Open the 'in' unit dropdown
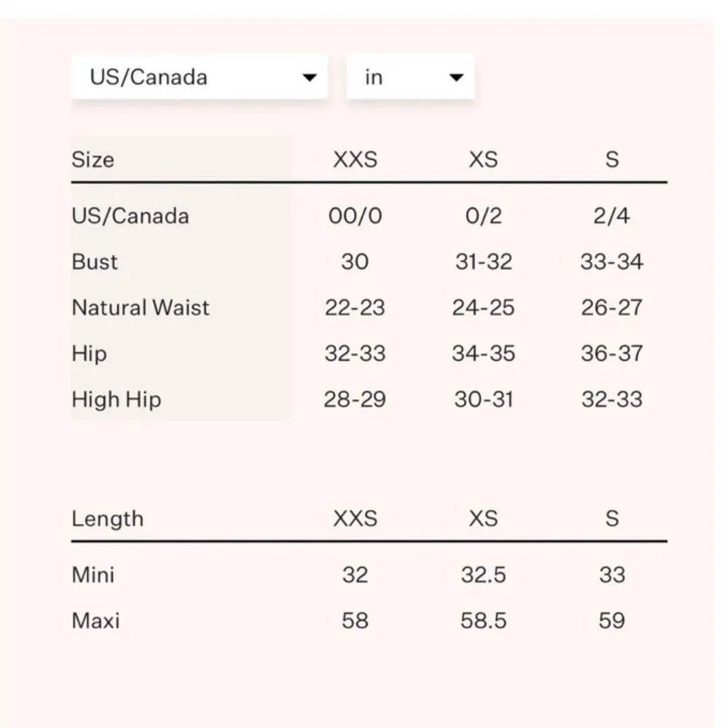 coord(409,77)
